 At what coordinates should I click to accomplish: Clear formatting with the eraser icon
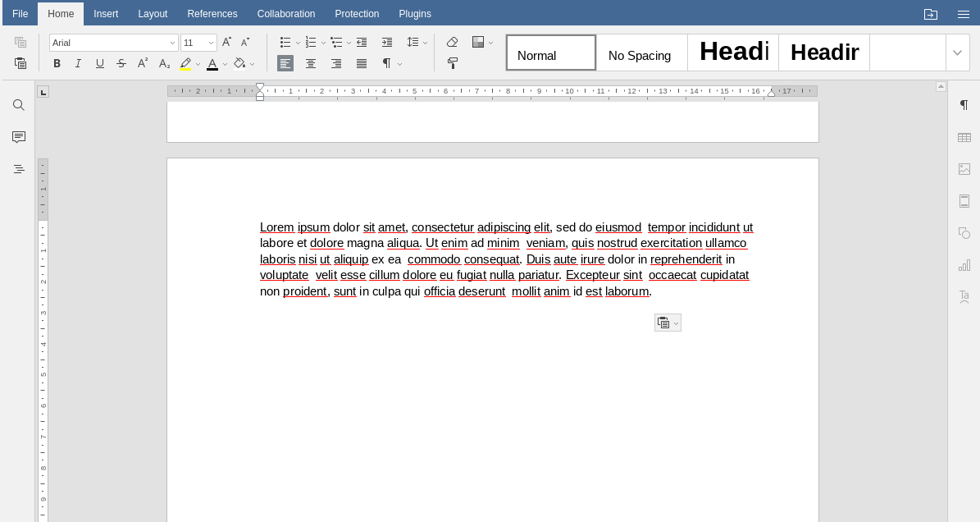point(453,42)
